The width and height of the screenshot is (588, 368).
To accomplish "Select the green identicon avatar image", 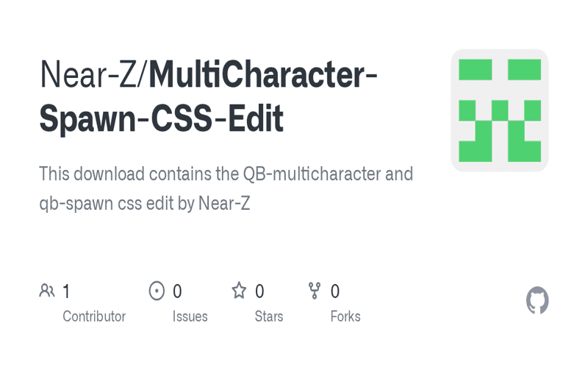I will [500, 110].
